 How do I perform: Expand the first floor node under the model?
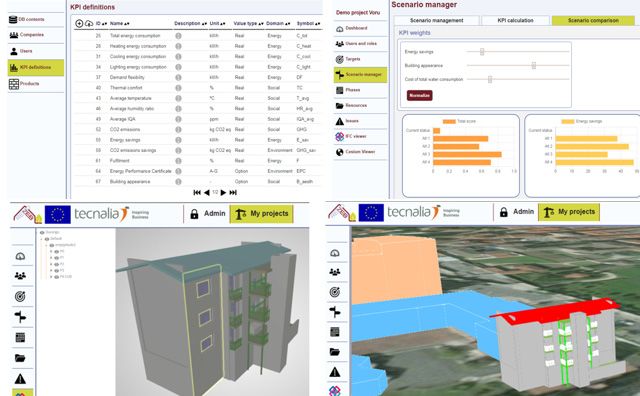[51, 251]
